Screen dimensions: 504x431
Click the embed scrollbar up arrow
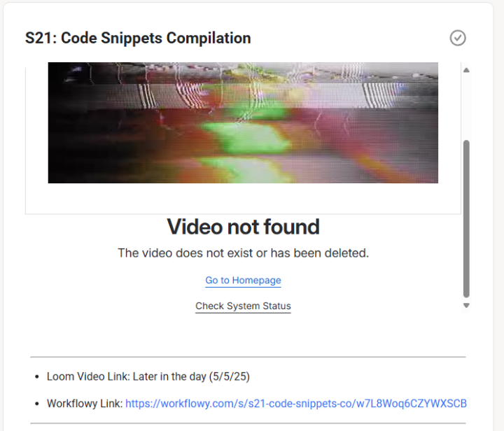(466, 70)
